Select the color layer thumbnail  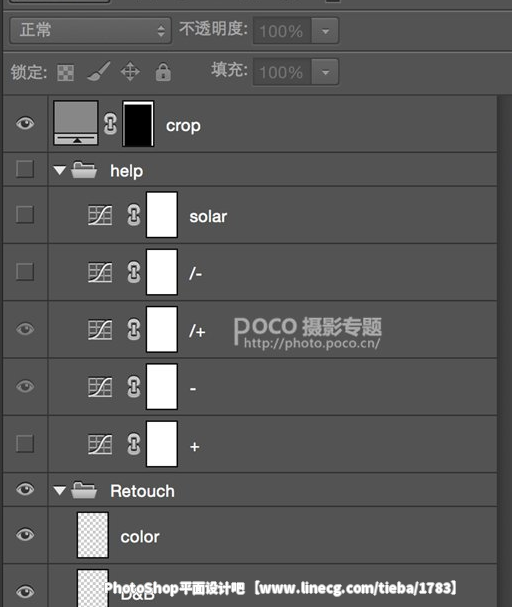coord(92,535)
